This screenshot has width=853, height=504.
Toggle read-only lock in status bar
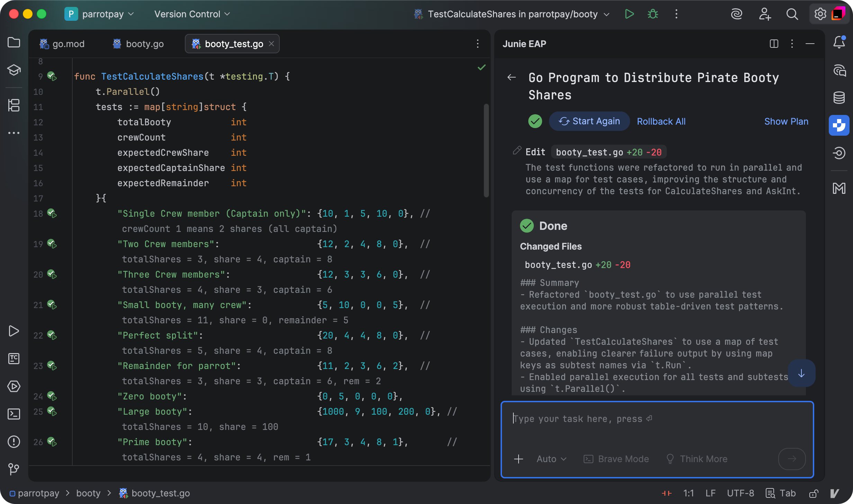pyautogui.click(x=814, y=493)
